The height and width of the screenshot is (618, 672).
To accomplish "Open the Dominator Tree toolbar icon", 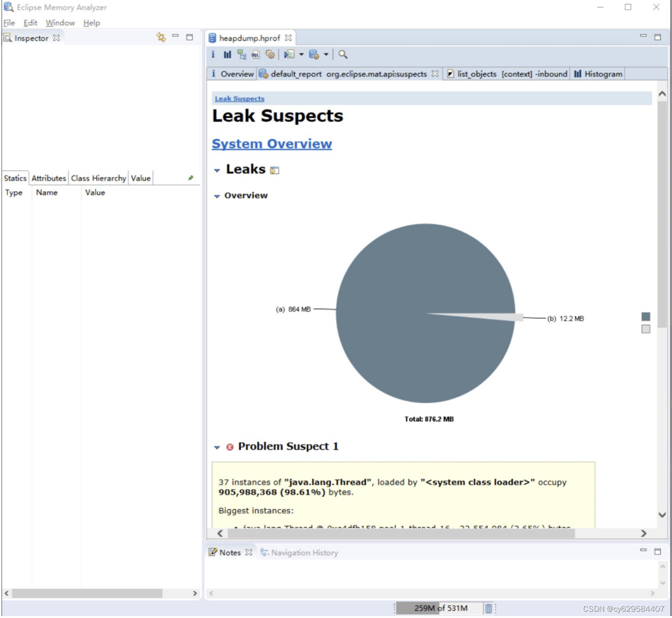I will (242, 54).
